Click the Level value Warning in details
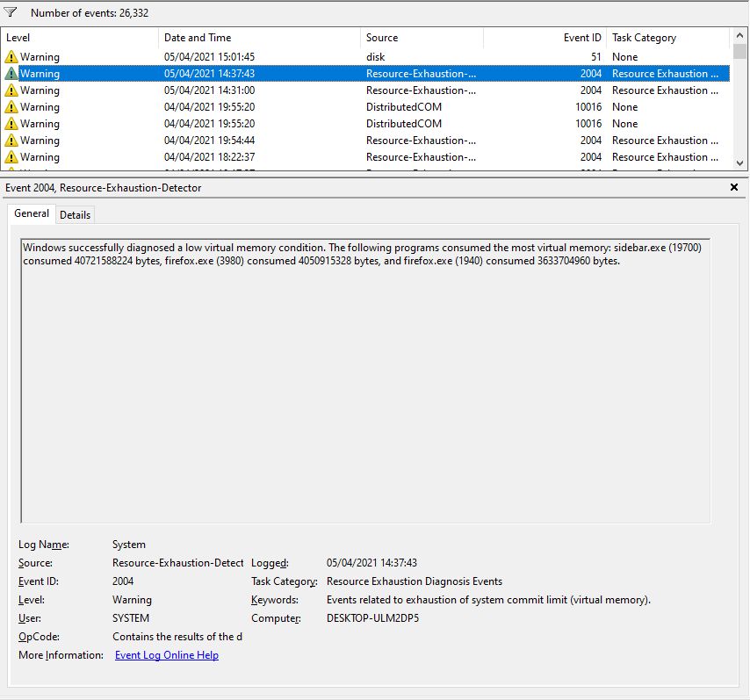750x700 pixels. pyautogui.click(x=132, y=600)
